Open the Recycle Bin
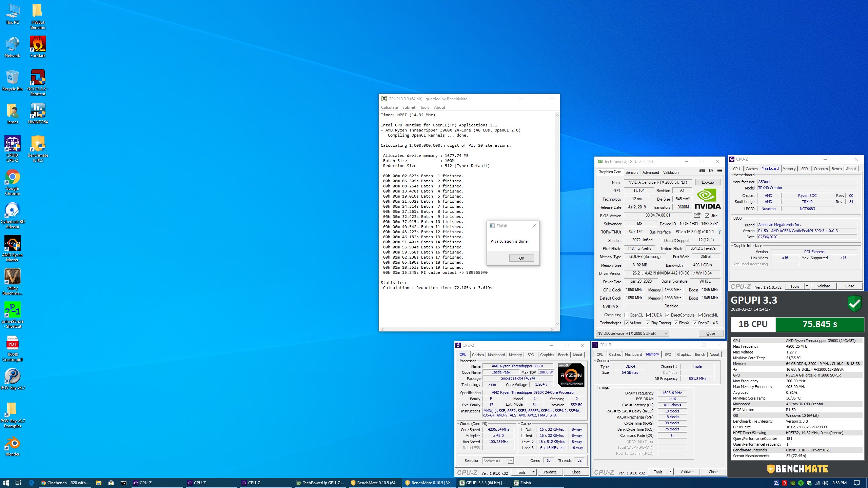Viewport: 868px width, 488px height. click(x=13, y=80)
